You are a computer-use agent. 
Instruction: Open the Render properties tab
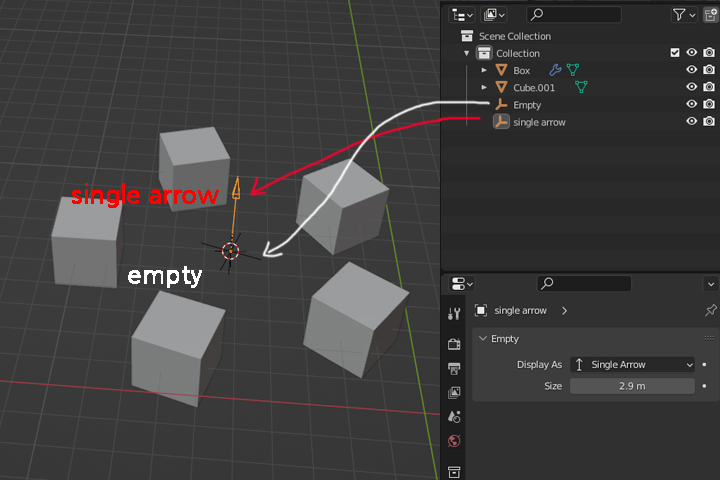click(x=454, y=344)
